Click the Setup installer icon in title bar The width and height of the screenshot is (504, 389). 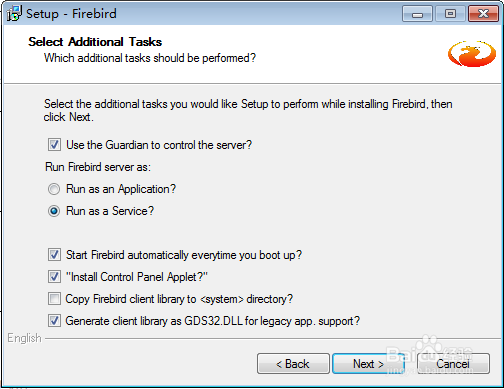(14, 14)
